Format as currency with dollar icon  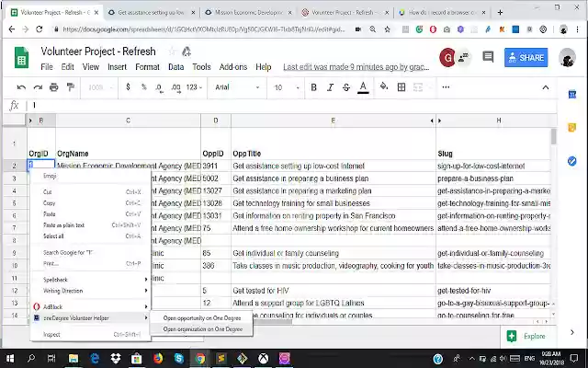coord(129,87)
